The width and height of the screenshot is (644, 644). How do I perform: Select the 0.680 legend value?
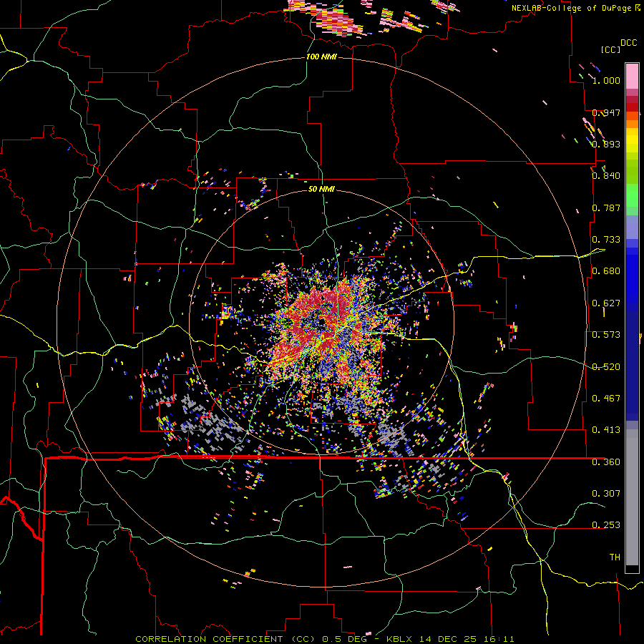click(x=606, y=271)
